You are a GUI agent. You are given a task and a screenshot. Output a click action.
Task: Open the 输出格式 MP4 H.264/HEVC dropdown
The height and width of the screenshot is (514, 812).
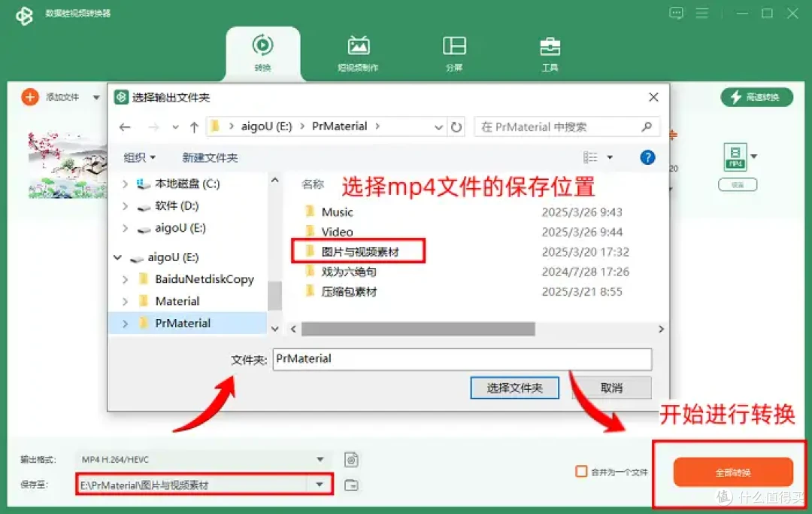[202, 460]
